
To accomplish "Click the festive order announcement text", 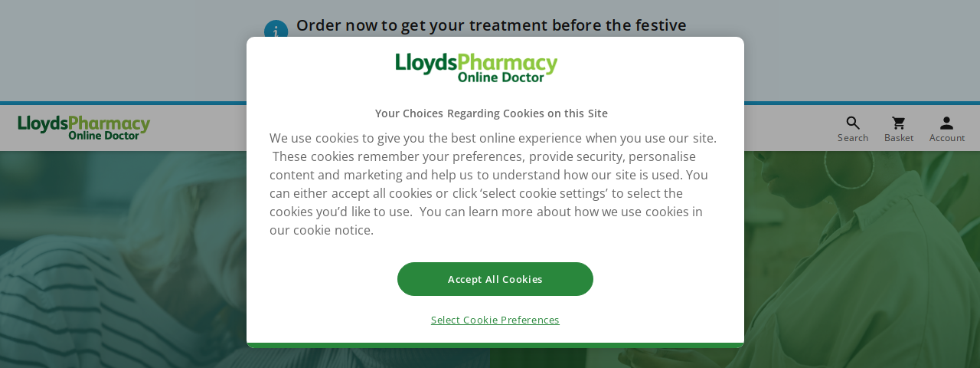I will [492, 25].
